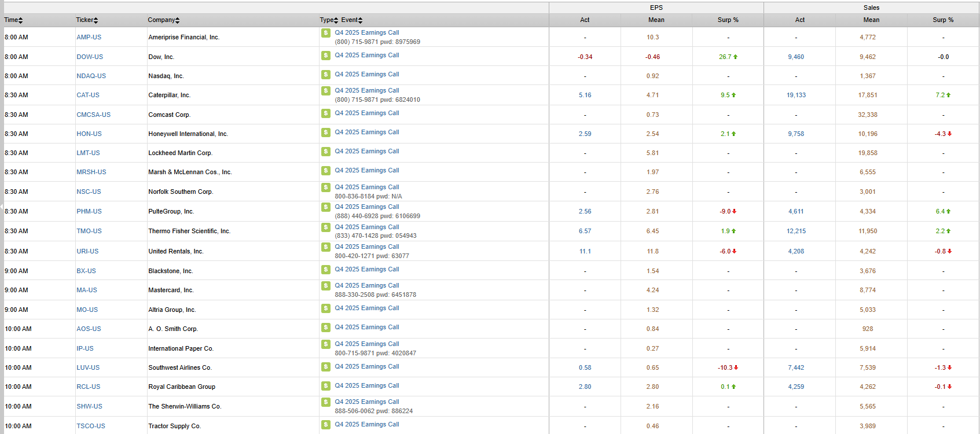Click Thermo Fisher actual EPS value 6.57
The width and height of the screenshot is (980, 434).
pos(585,231)
